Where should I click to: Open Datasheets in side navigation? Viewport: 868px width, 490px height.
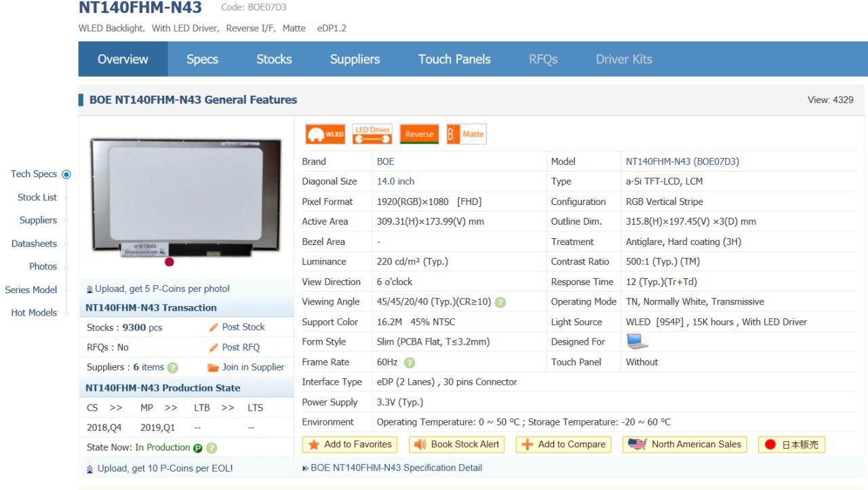point(34,244)
